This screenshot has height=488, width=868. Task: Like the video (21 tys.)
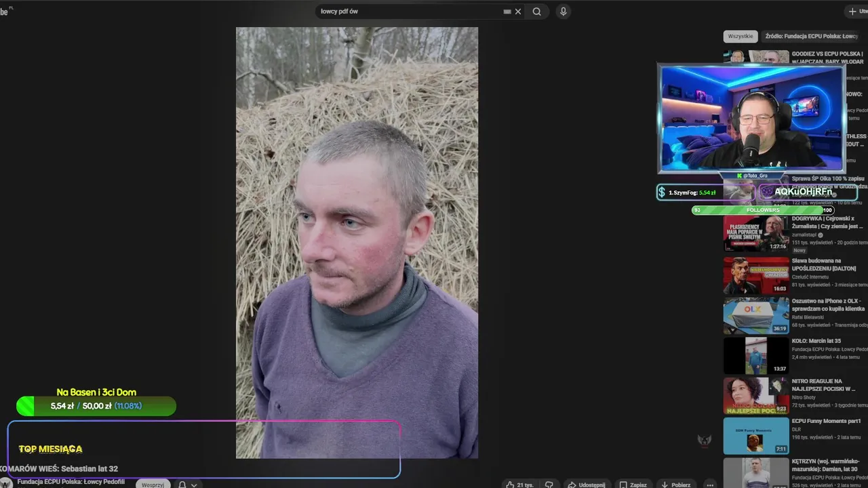click(x=519, y=485)
